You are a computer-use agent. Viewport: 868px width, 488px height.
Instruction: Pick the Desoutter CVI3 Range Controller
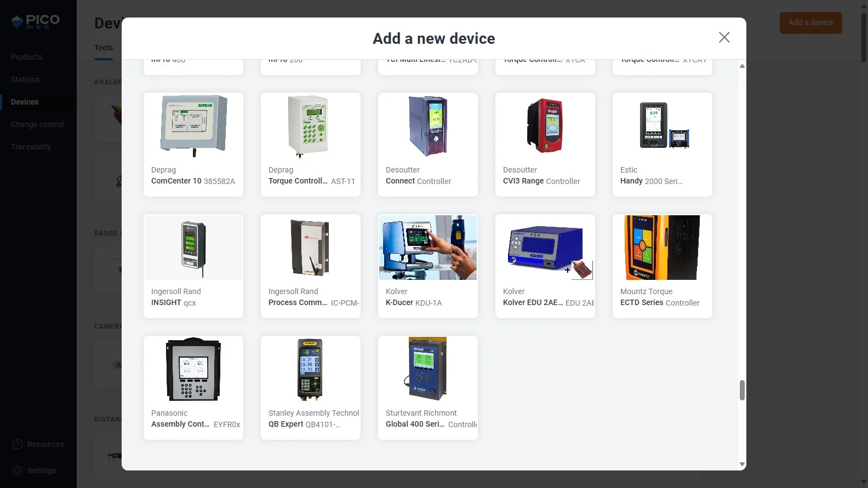click(545, 145)
